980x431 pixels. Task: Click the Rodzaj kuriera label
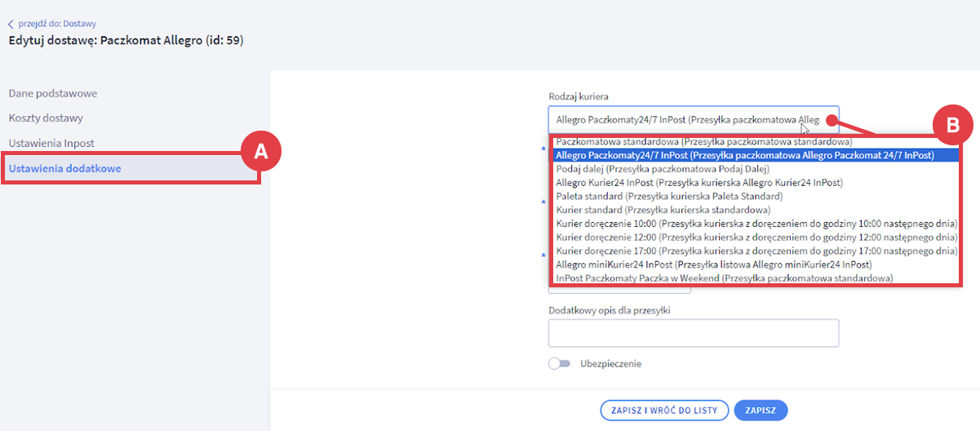point(579,96)
